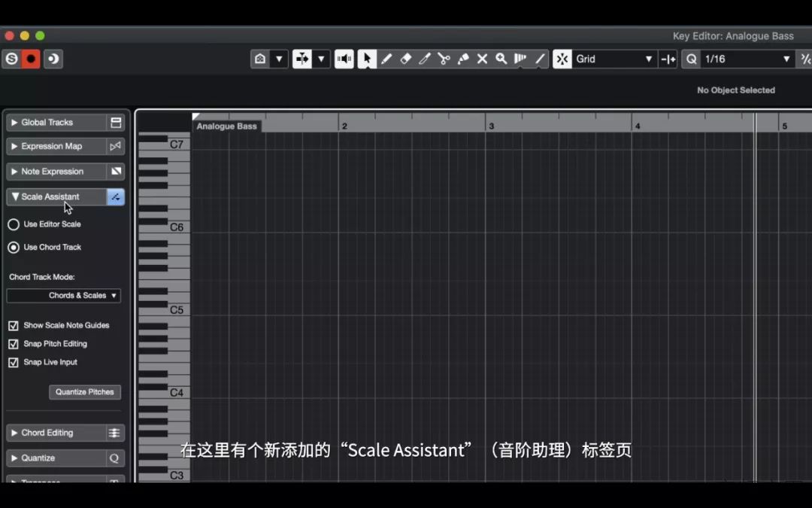
Task: Toggle Snap on/off button
Action: 562,59
